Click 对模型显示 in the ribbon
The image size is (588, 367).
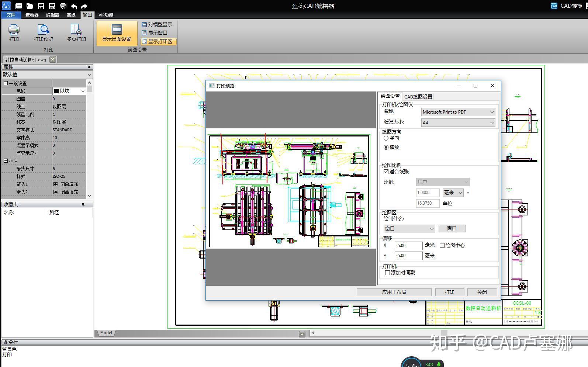point(157,24)
